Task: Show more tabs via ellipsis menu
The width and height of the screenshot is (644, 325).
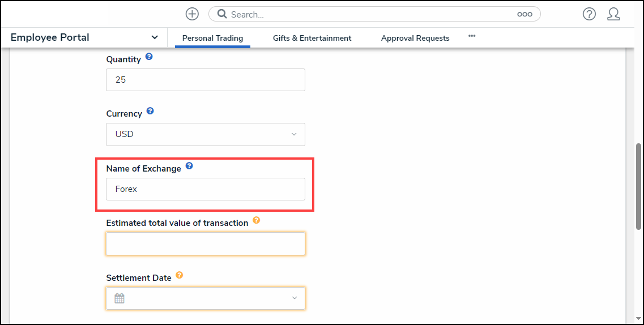Action: pyautogui.click(x=472, y=36)
